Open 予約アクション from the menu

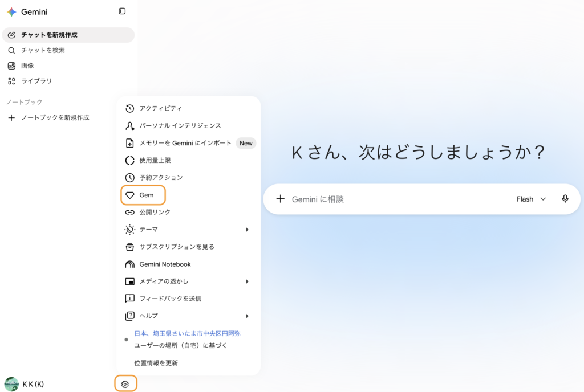click(188, 178)
